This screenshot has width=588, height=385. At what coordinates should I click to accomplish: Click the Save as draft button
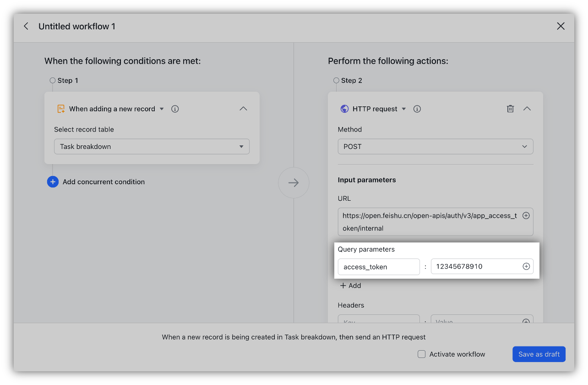click(x=539, y=354)
